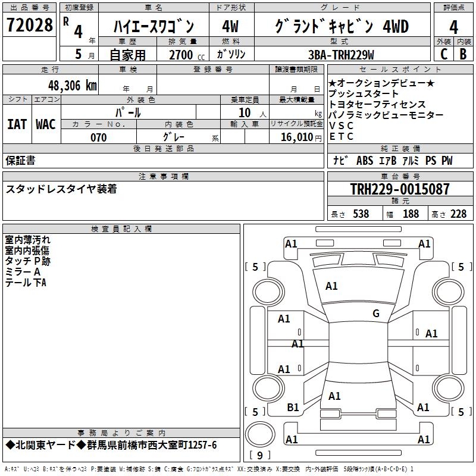Click 後日発送部品 header

click(x=163, y=148)
